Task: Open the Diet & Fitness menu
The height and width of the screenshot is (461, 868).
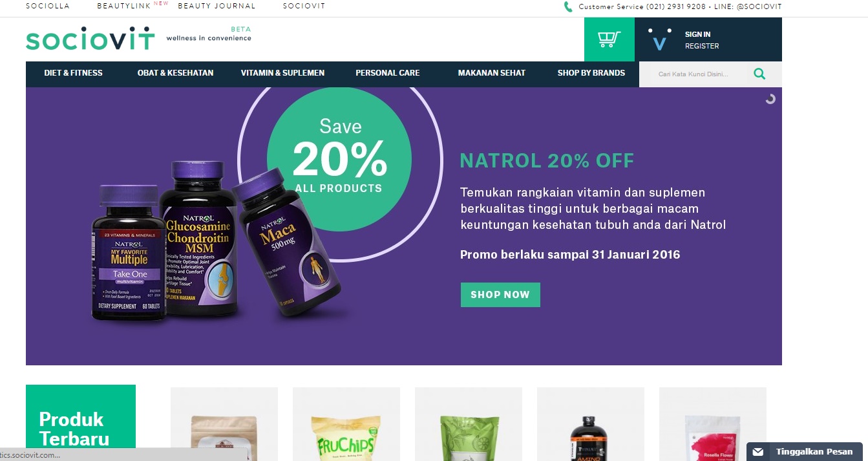Action: click(73, 73)
